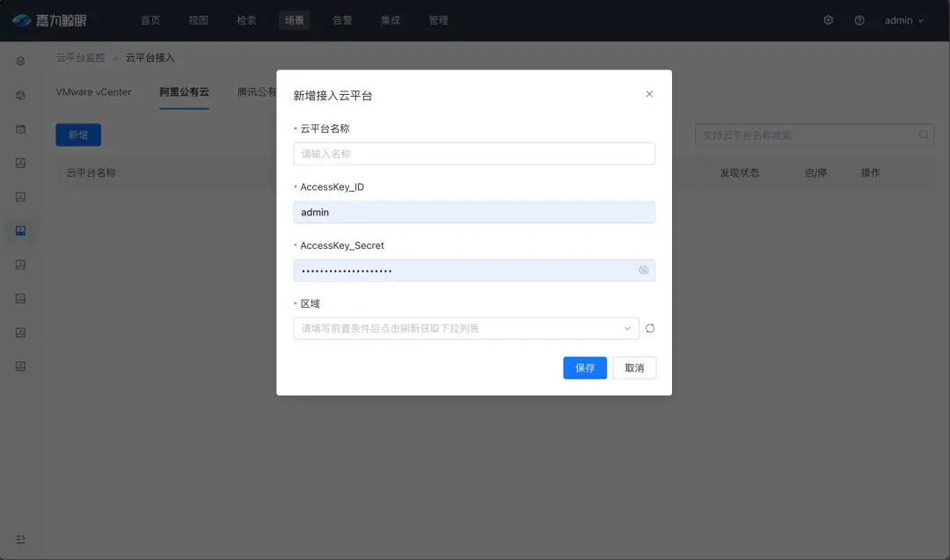Click the 云平台名称 input field
Screen dimensions: 950x560
[x=473, y=153]
